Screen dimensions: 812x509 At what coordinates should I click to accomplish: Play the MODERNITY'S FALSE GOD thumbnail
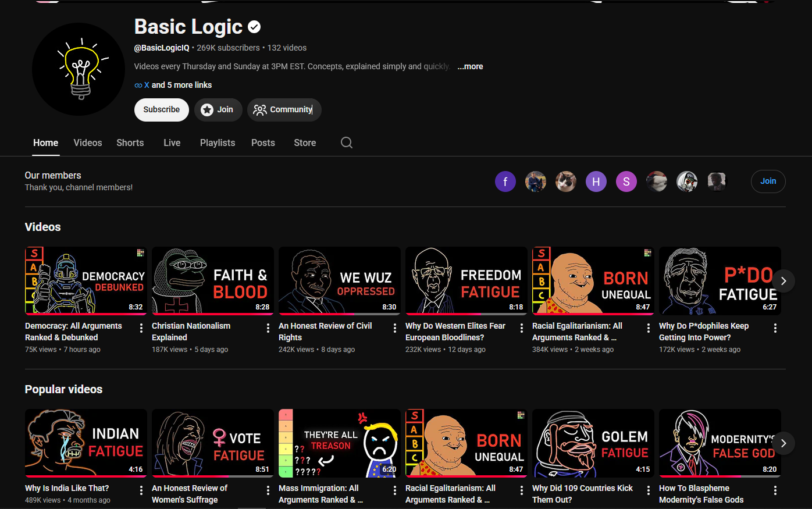tap(720, 443)
